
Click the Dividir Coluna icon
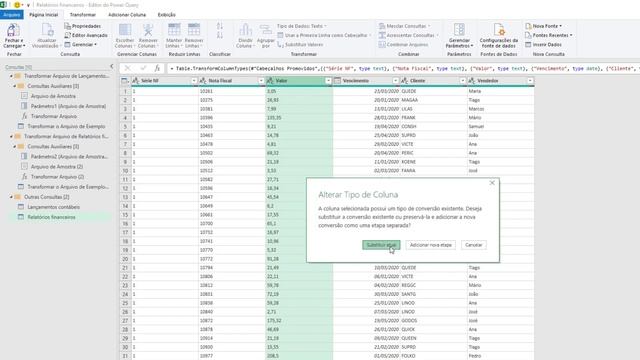tap(245, 31)
